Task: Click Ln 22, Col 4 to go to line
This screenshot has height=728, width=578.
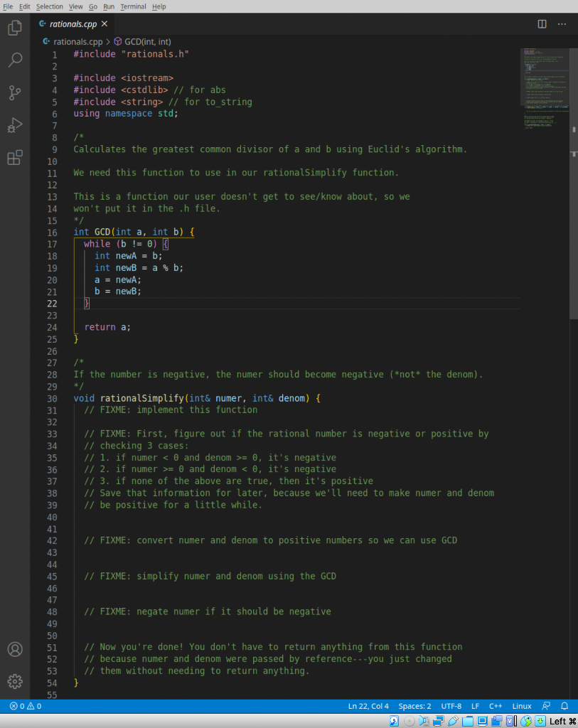Action: pyautogui.click(x=368, y=706)
